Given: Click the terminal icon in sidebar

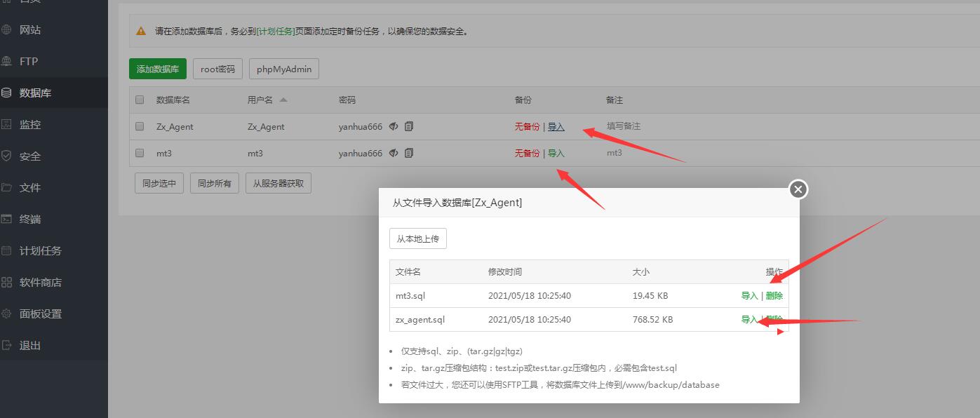Looking at the screenshot, I should pos(7,219).
